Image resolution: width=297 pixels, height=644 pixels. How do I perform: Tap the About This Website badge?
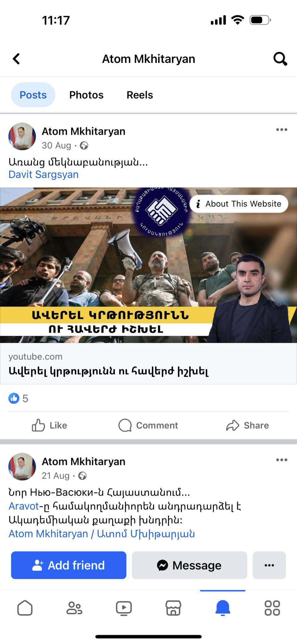[239, 204]
